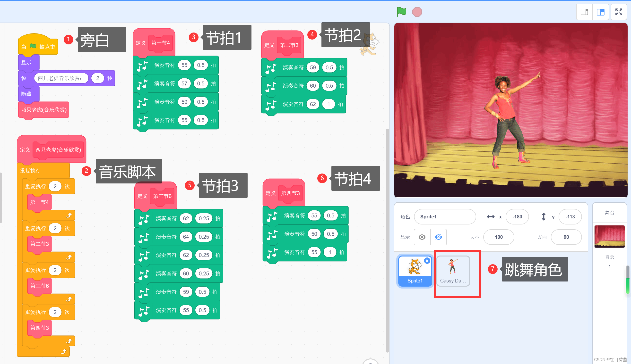Show the sprite using eye icon
631x364 pixels.
click(422, 237)
